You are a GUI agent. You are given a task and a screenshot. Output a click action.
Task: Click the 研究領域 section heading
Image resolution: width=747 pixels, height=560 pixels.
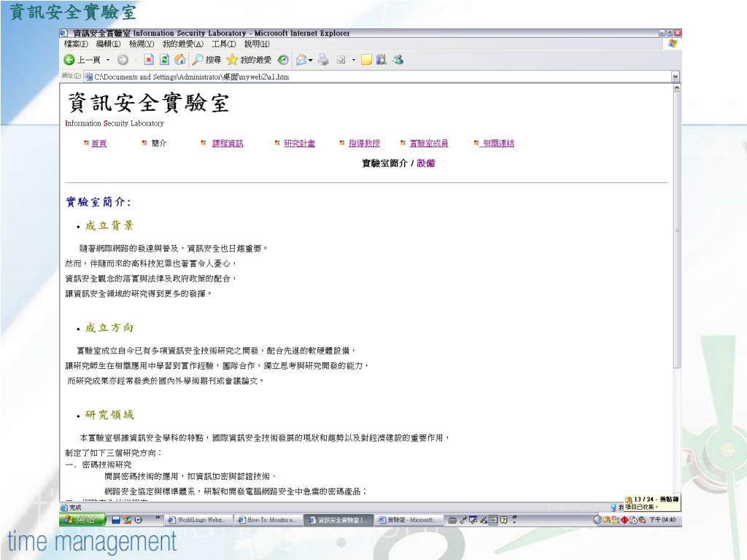click(109, 415)
